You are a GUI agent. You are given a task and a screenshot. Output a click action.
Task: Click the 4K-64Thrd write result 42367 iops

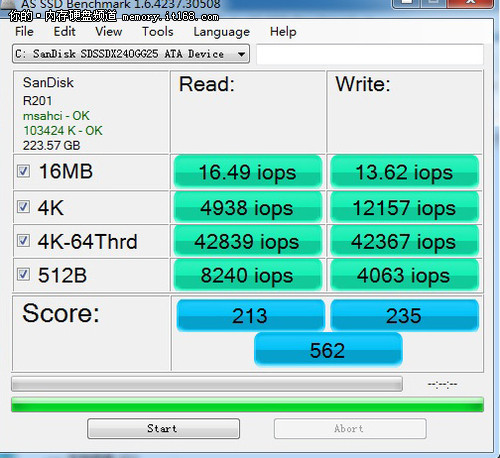[404, 241]
